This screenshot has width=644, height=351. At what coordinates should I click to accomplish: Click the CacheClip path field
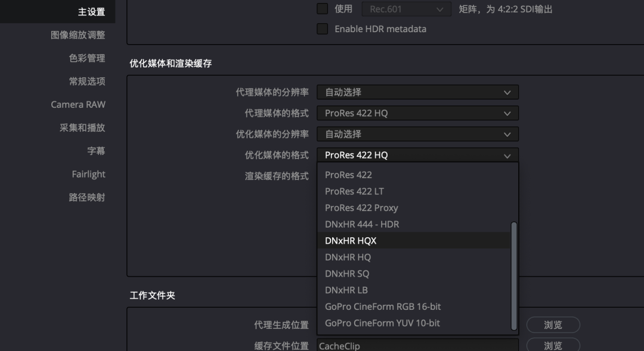pos(417,346)
